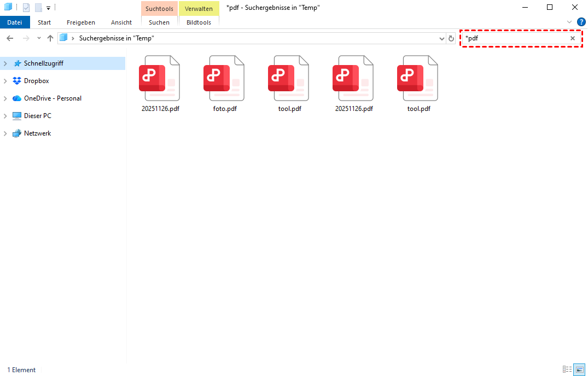Clear the *pdf search text

click(573, 38)
